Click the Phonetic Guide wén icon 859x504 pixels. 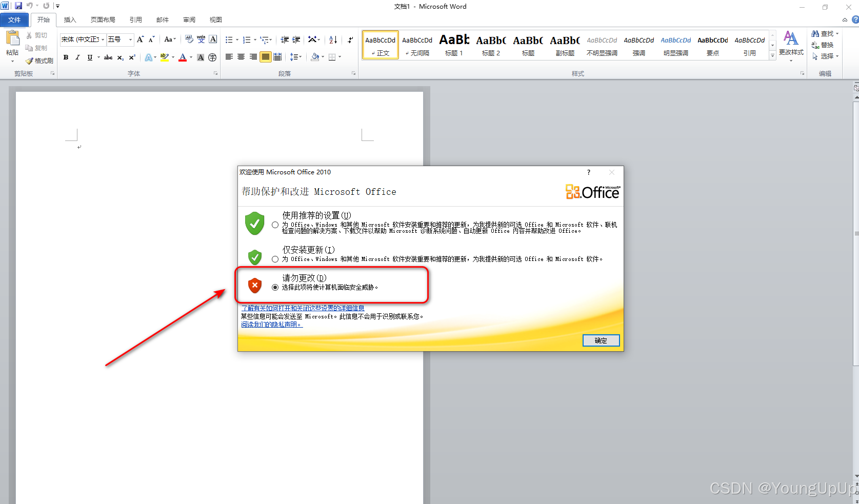tap(201, 39)
